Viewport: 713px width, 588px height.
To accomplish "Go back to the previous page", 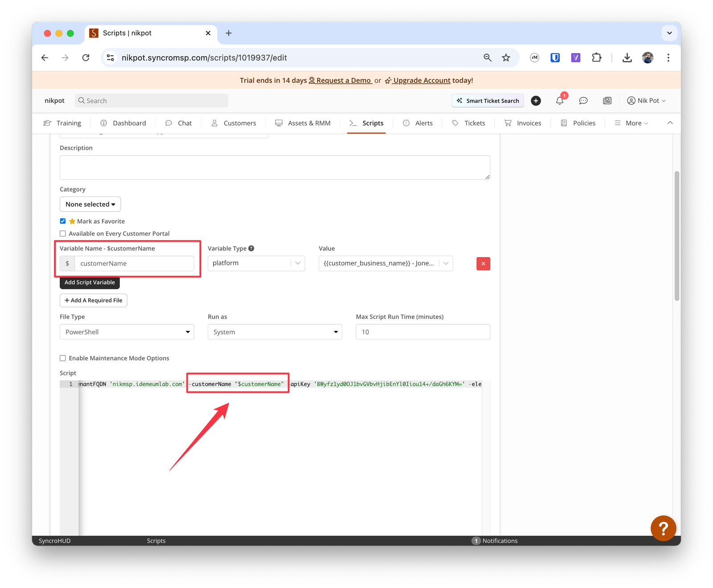I will point(45,57).
